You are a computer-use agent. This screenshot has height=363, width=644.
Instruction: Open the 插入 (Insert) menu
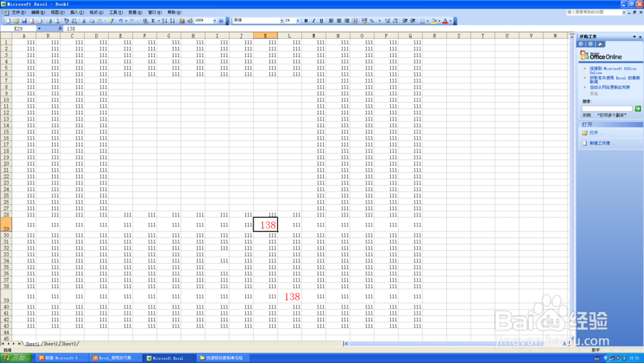coord(77,12)
